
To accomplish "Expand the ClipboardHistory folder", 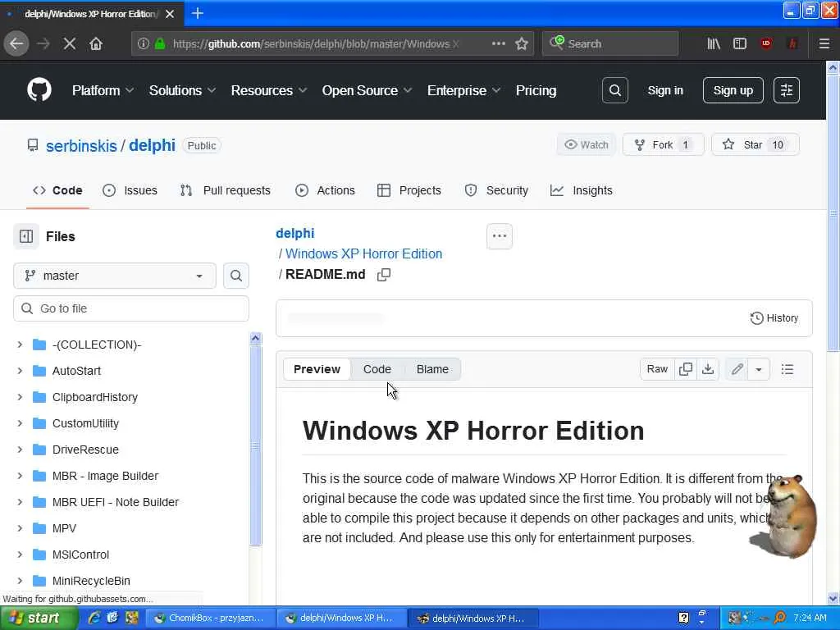I will pos(20,397).
